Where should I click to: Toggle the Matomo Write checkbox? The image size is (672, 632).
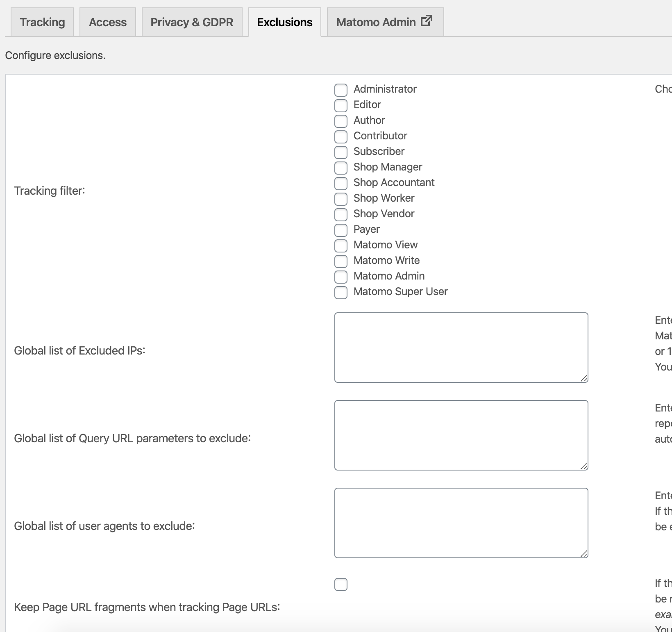tap(341, 261)
